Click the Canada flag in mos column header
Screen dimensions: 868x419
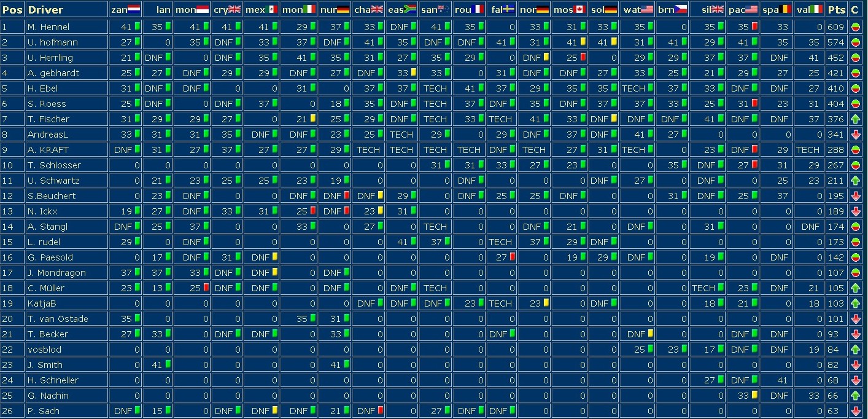581,10
